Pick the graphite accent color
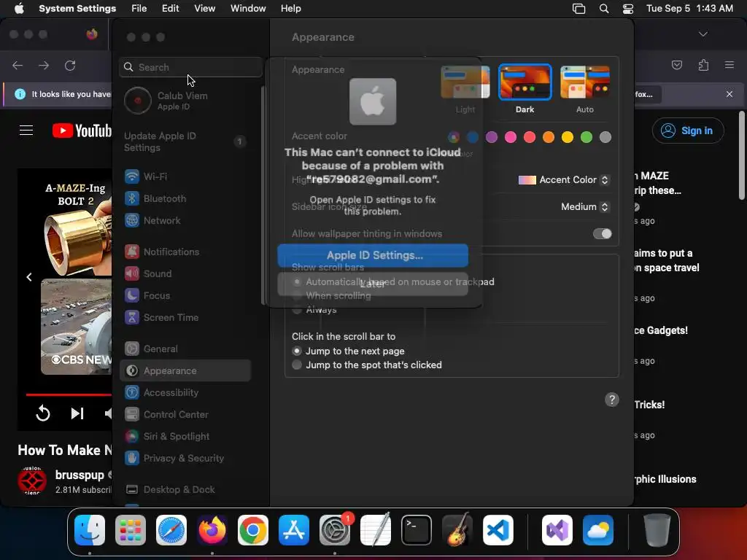Screen dimensions: 747x560 coord(605,137)
